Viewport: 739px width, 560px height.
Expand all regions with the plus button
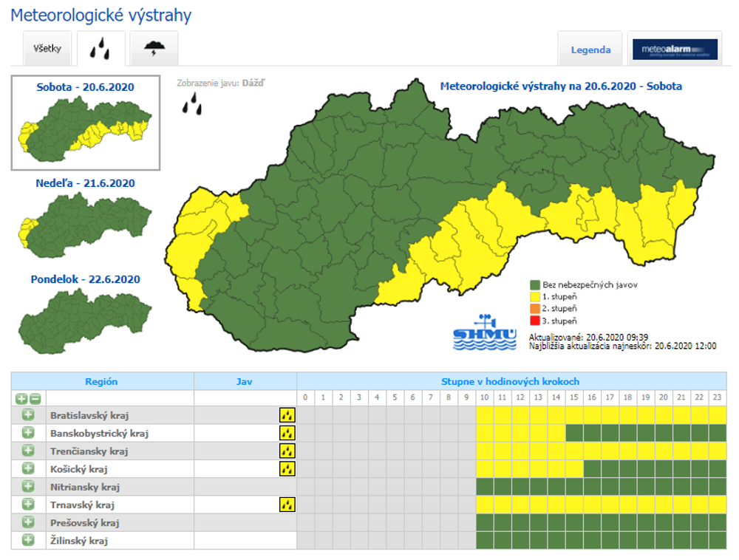pyautogui.click(x=22, y=398)
